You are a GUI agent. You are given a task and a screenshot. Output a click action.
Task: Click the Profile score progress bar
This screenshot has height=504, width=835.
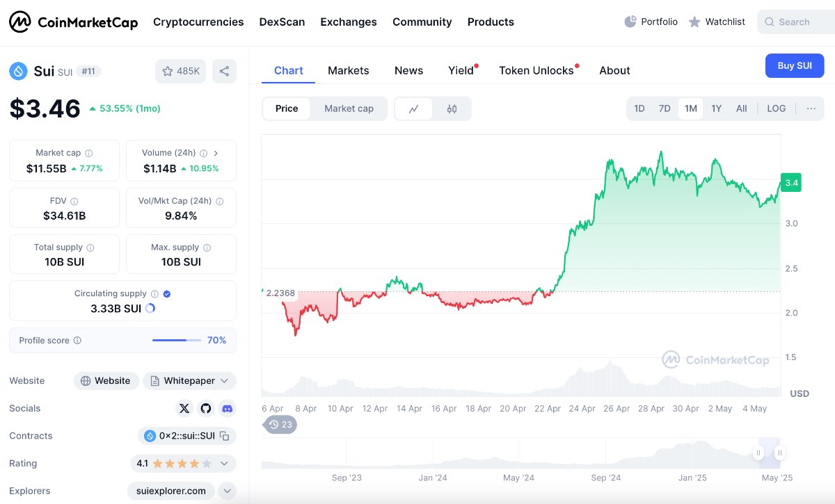(176, 341)
